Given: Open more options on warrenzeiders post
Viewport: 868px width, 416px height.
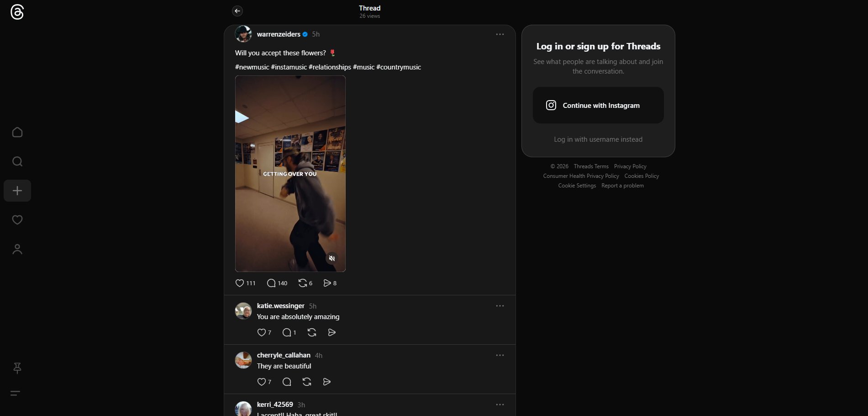Looking at the screenshot, I should click(500, 34).
